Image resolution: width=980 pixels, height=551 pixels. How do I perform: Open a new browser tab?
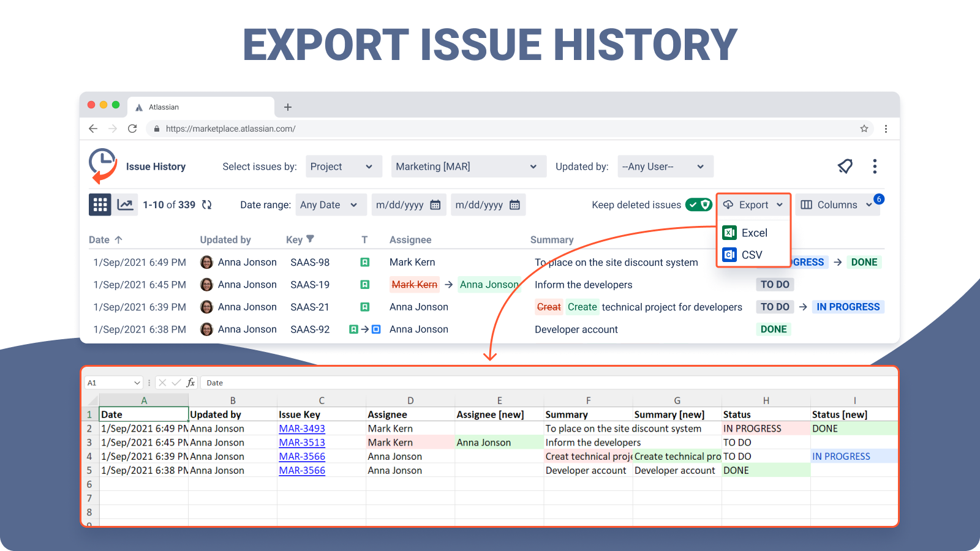point(288,107)
